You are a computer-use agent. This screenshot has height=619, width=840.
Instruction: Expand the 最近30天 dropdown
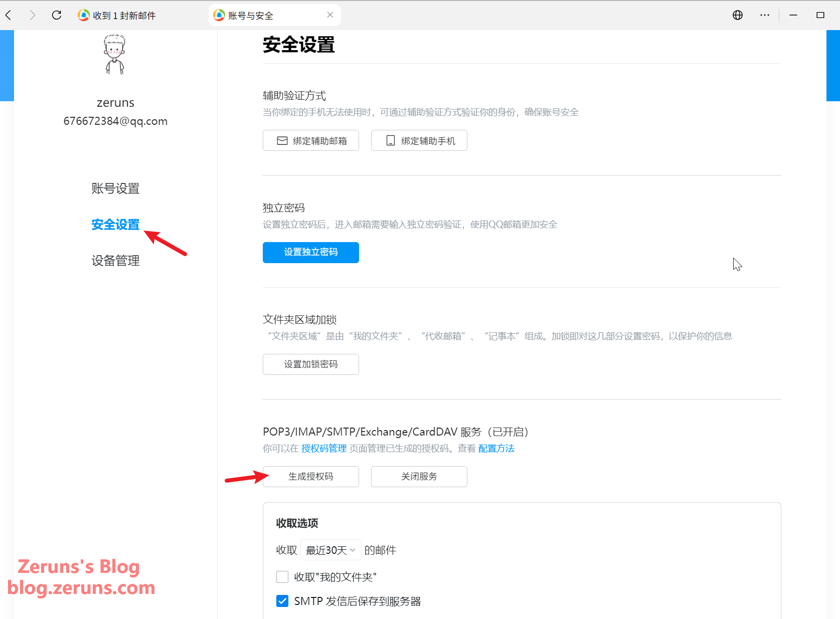pos(330,550)
